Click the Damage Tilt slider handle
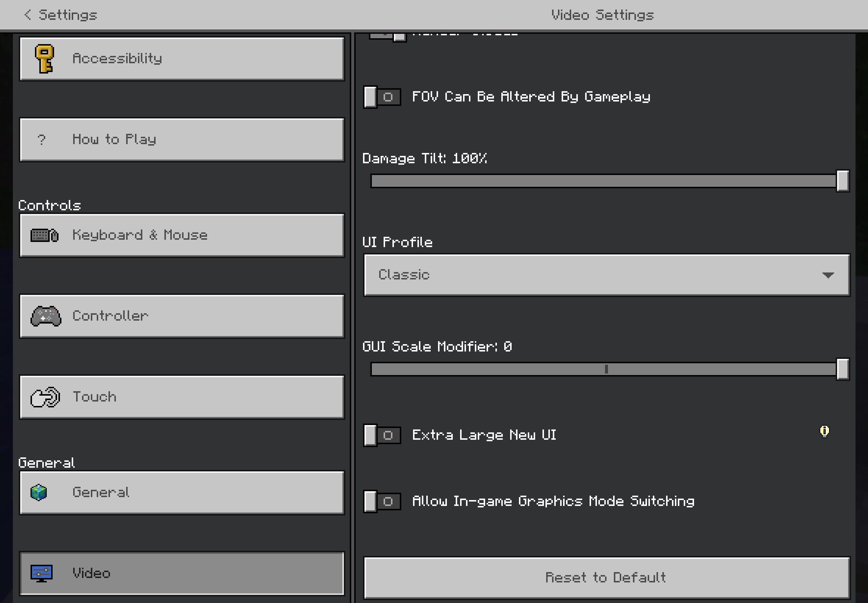 [x=842, y=181]
